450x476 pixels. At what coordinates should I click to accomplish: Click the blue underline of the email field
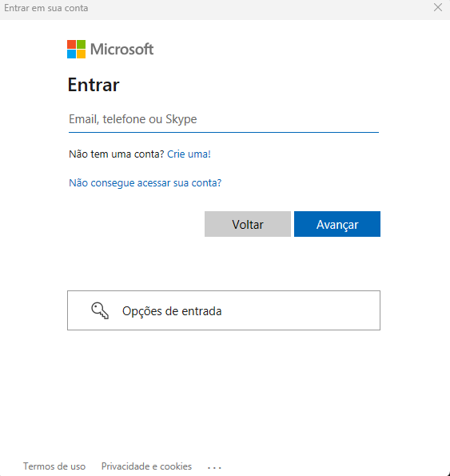(x=224, y=132)
